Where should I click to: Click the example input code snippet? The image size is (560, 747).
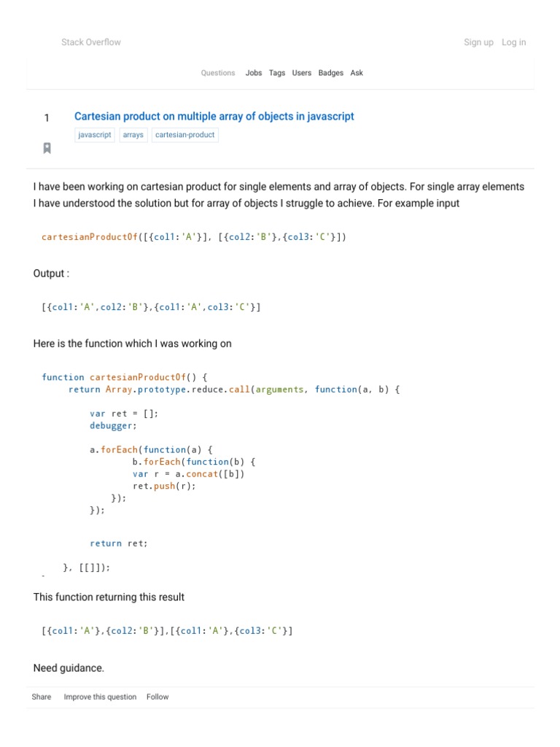pos(194,237)
